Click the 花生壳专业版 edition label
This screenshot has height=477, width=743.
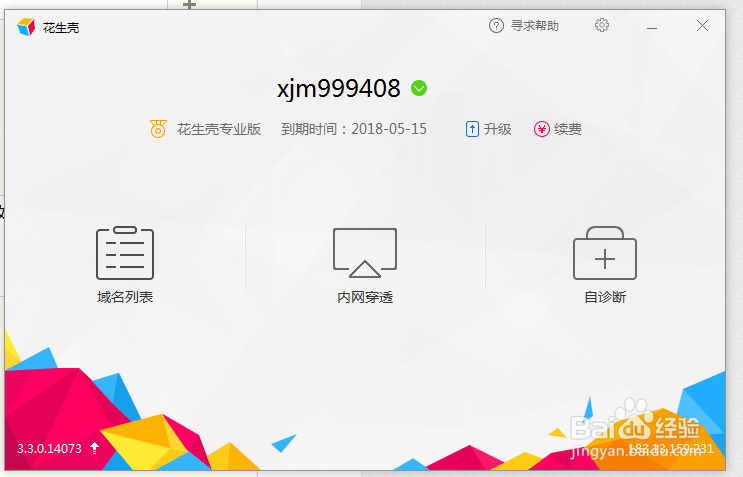click(x=219, y=129)
